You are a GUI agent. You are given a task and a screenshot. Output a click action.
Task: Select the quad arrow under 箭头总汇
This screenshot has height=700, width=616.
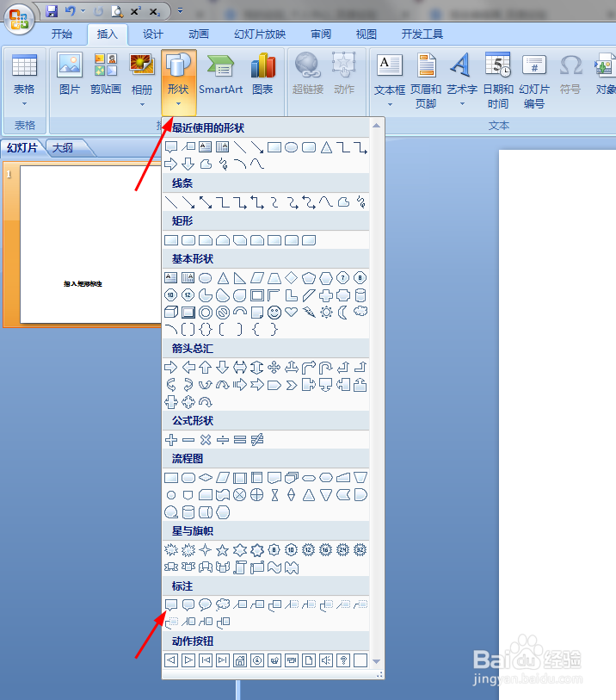pyautogui.click(x=274, y=368)
